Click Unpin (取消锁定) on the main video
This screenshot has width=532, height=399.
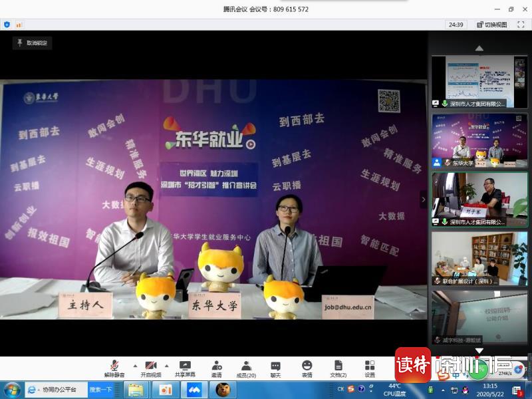32,43
